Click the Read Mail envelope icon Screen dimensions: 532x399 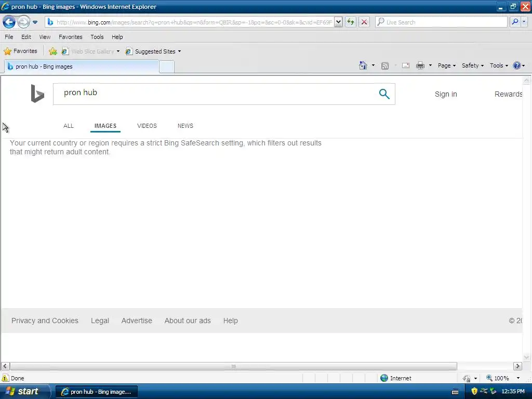[x=406, y=65]
